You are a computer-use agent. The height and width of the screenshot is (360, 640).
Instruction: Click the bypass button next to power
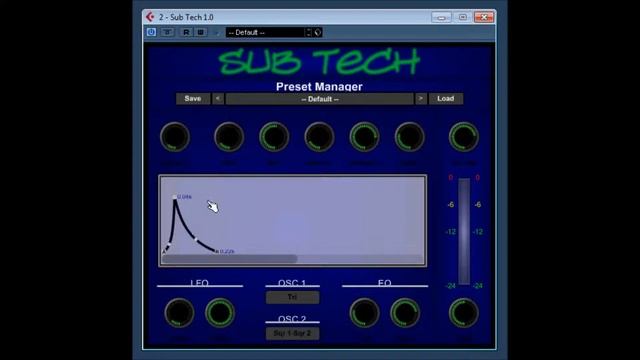click(167, 32)
